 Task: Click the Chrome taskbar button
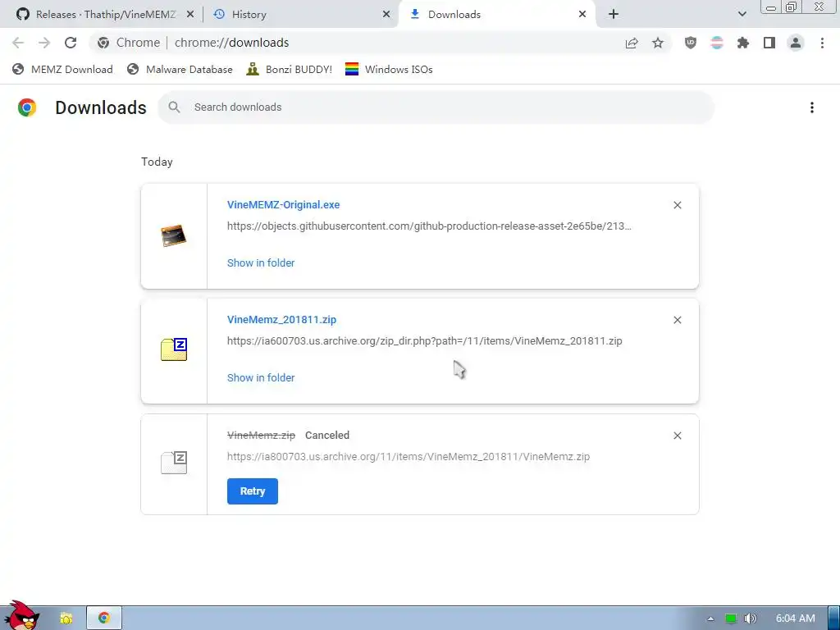104,619
